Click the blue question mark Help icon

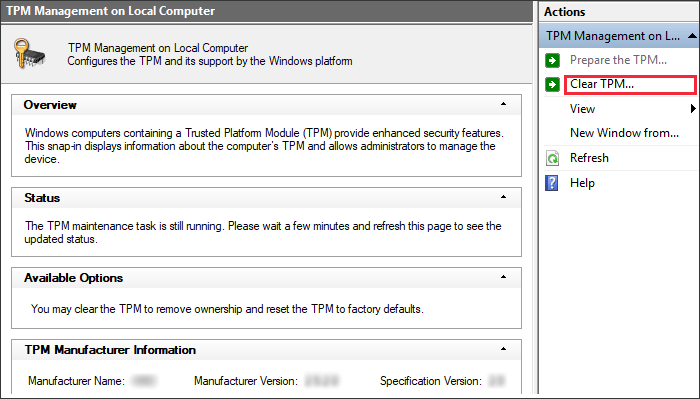(x=552, y=183)
